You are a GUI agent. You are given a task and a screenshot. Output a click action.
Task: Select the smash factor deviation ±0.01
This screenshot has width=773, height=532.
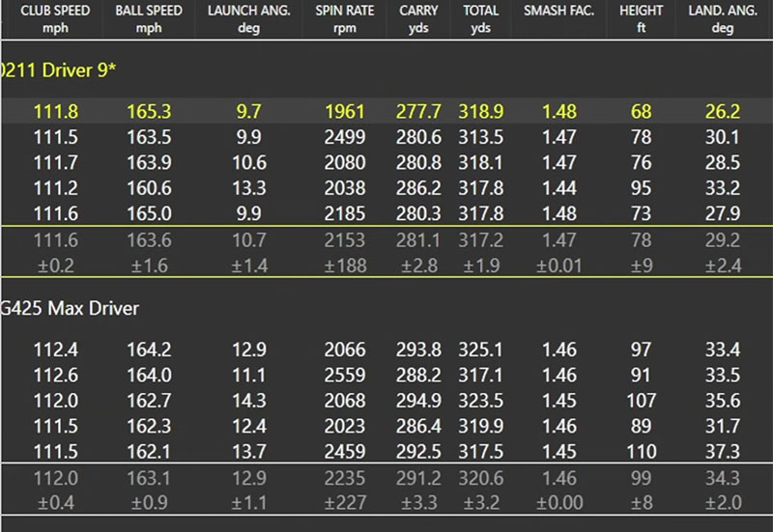tap(559, 266)
